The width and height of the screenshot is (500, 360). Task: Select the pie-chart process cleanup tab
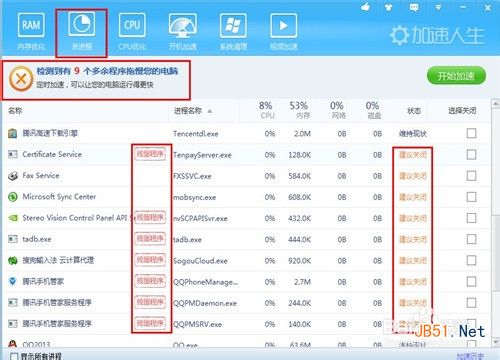82,32
